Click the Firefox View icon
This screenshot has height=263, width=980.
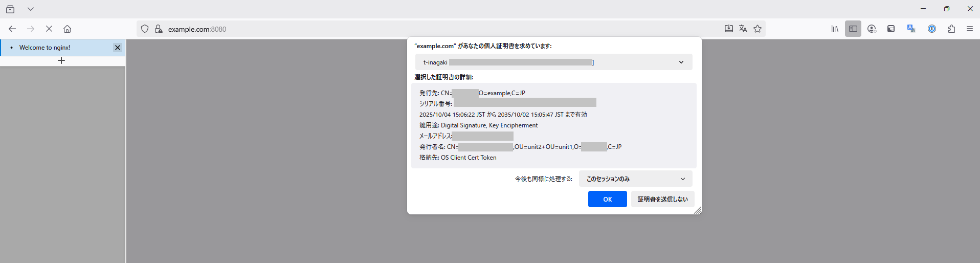10,9
